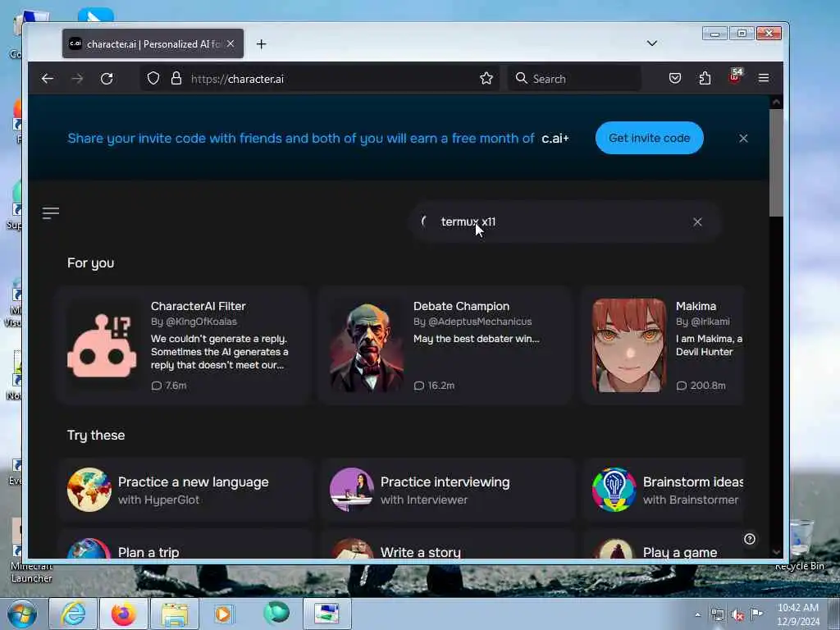Image resolution: width=840 pixels, height=630 pixels.
Task: Click the muted volume tray icon
Action: pos(737,615)
